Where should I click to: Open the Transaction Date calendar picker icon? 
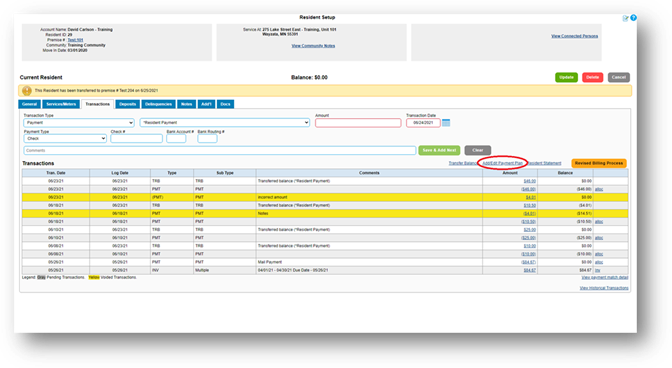pos(446,123)
